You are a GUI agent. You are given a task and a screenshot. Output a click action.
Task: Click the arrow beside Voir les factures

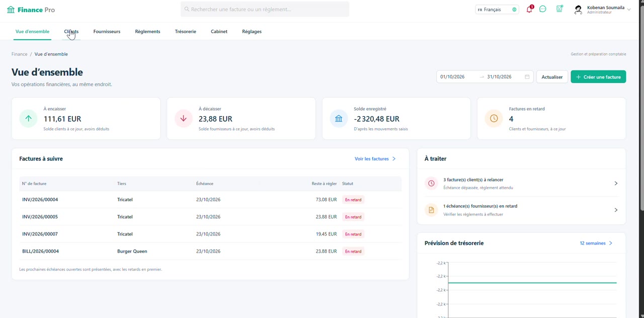tap(394, 159)
